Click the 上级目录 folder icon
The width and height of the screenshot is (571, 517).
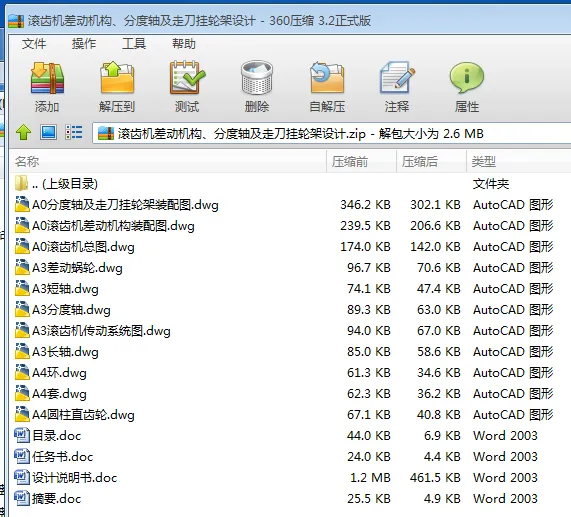[x=21, y=183]
